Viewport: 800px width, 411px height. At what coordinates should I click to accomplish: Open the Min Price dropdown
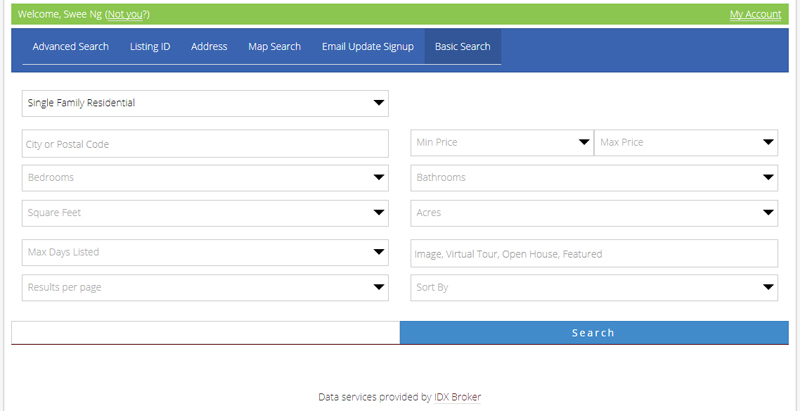coord(502,143)
